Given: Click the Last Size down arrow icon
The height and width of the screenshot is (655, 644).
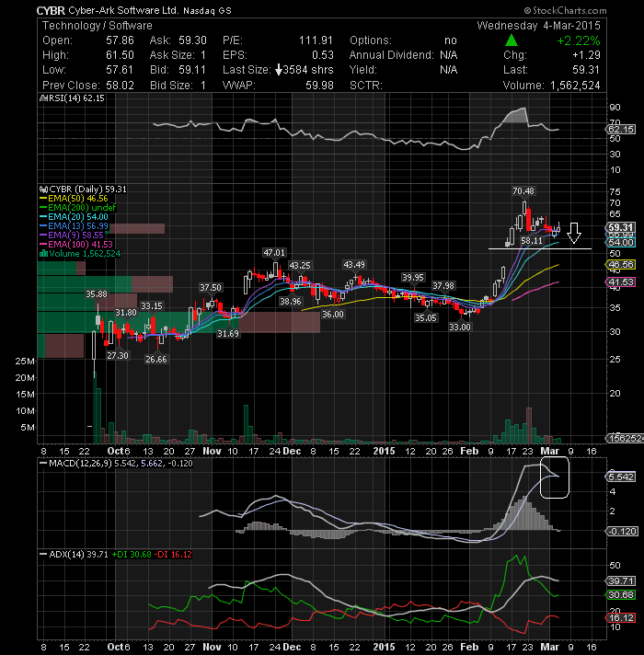Looking at the screenshot, I should click(279, 70).
